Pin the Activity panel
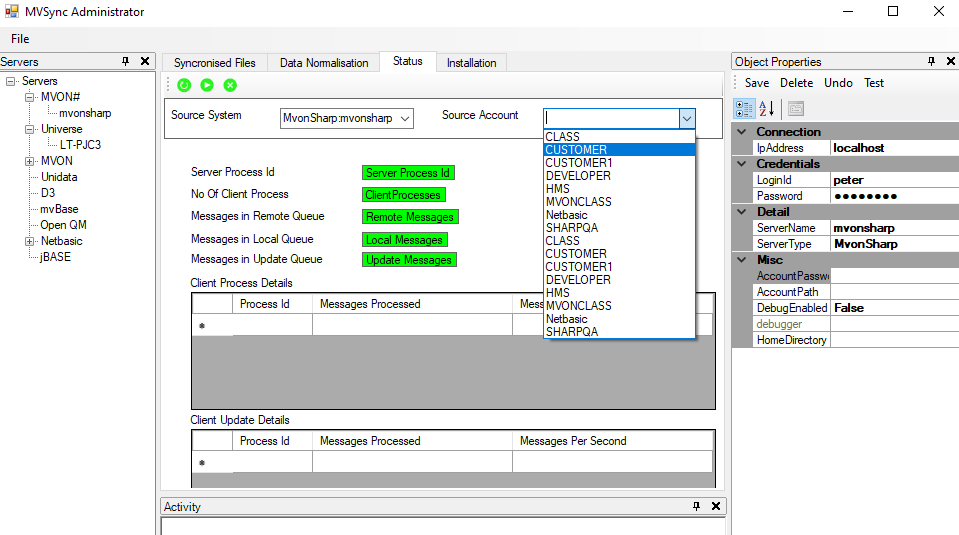Image resolution: width=959 pixels, height=535 pixels. 696,506
